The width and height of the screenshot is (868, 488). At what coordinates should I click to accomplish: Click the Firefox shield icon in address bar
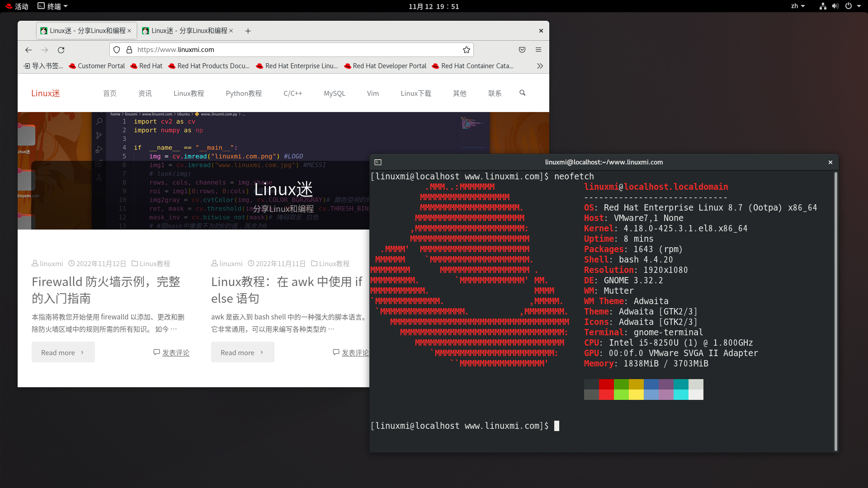[x=118, y=49]
